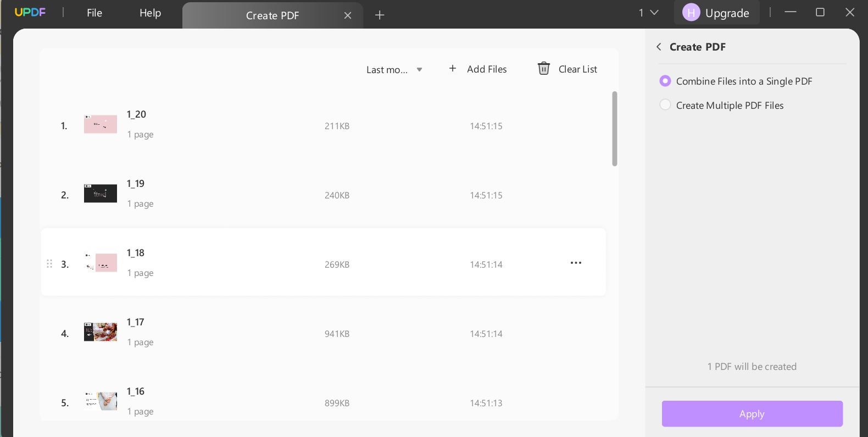Click the file list vertical scrollbar
The width and height of the screenshot is (868, 437).
coord(615,129)
